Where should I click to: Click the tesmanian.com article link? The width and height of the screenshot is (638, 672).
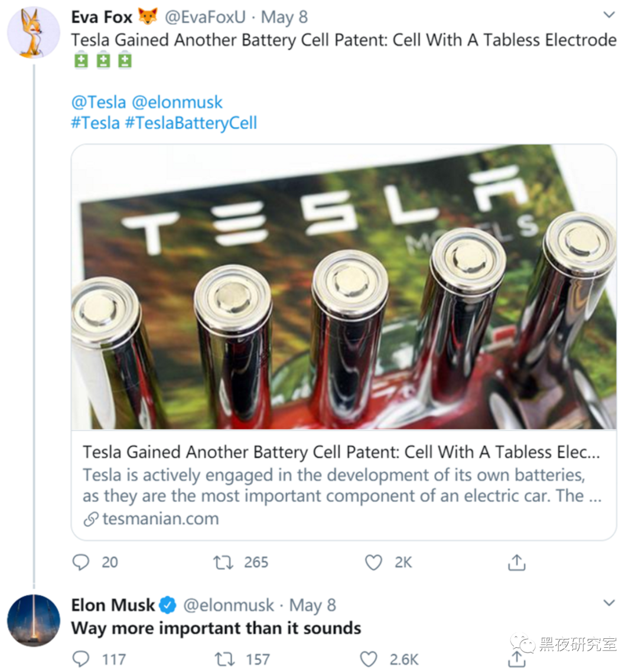pyautogui.click(x=160, y=519)
